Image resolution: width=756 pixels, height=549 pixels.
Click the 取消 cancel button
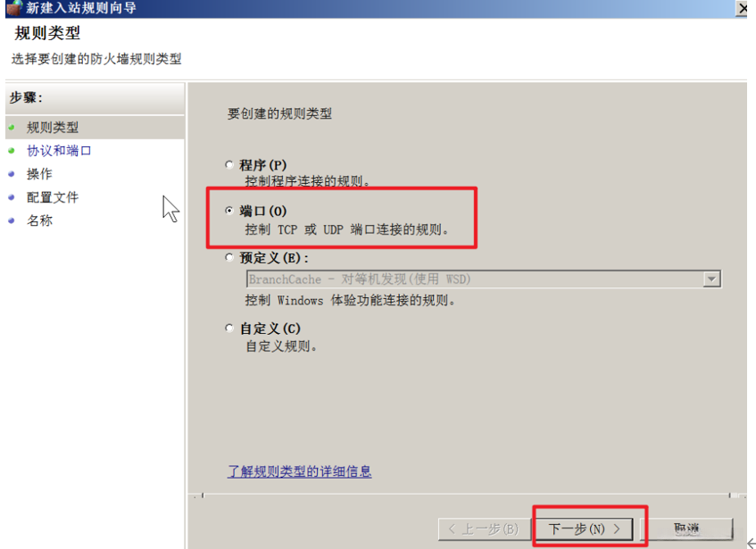point(688,528)
